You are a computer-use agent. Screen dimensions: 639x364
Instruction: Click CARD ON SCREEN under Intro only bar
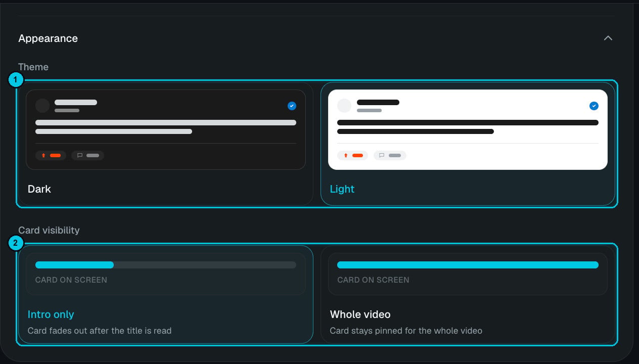point(71,280)
